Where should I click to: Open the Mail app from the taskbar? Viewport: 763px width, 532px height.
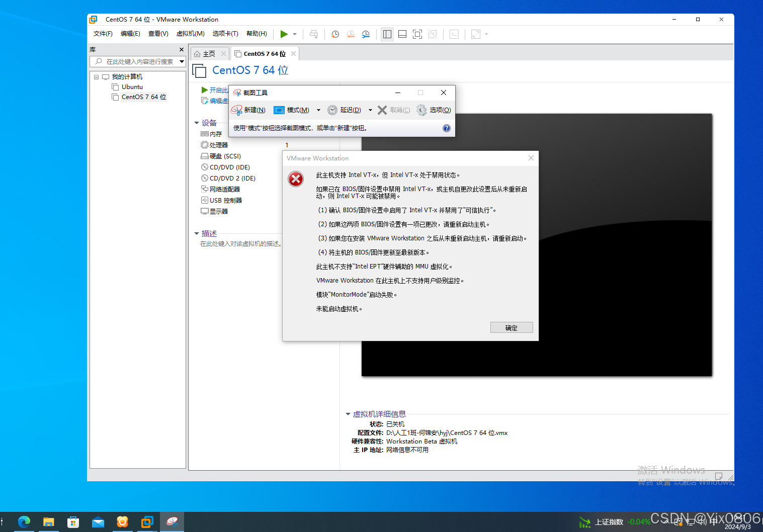98,522
